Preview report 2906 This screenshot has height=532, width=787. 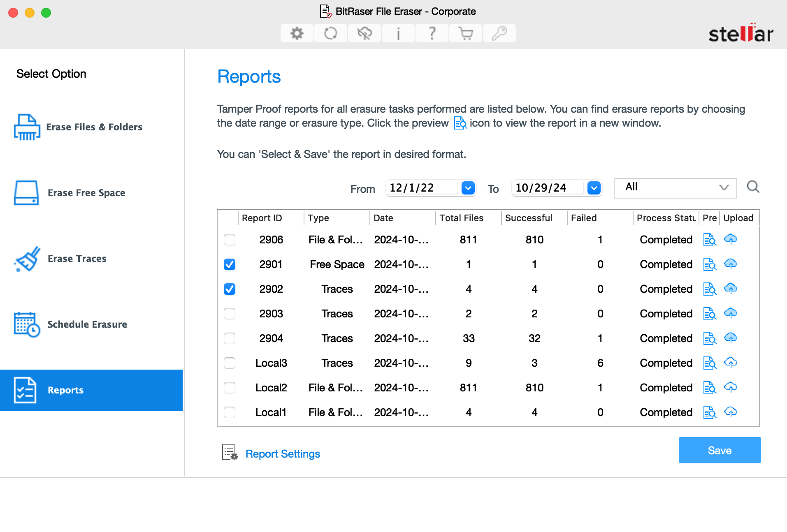point(710,240)
